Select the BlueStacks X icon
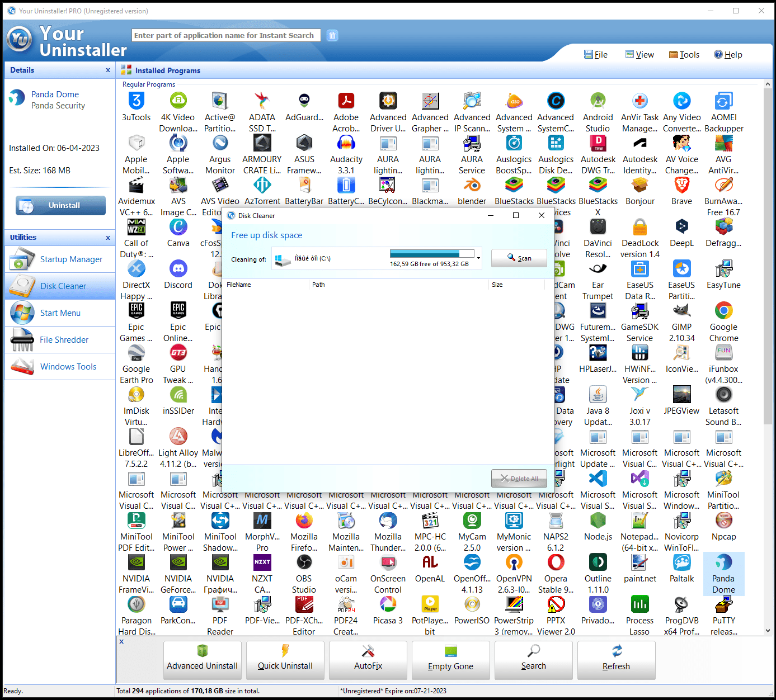The image size is (776, 700). [598, 185]
